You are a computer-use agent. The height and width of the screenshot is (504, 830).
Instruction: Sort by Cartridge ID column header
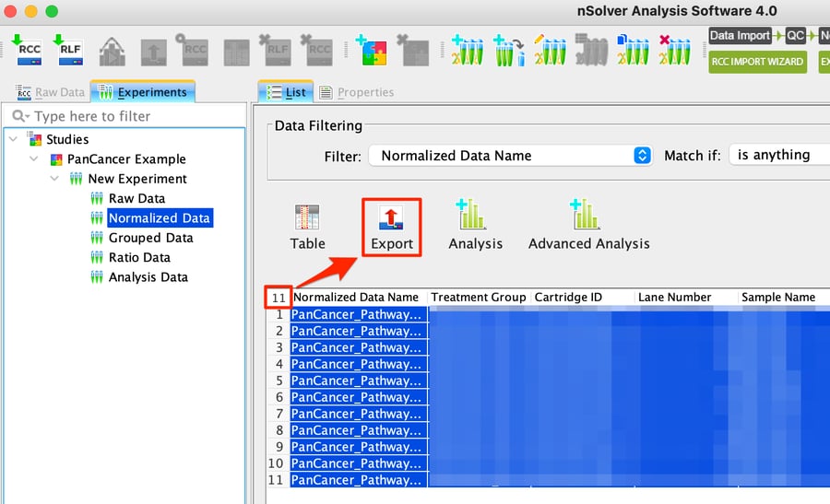pyautogui.click(x=582, y=298)
